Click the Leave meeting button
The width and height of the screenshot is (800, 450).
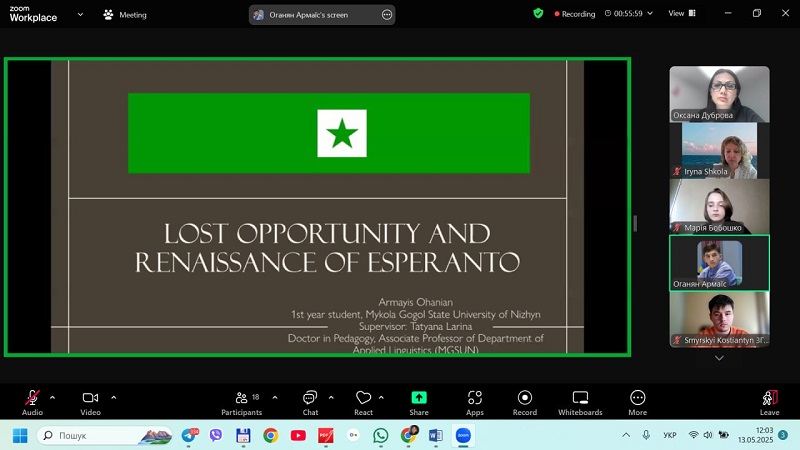(769, 403)
